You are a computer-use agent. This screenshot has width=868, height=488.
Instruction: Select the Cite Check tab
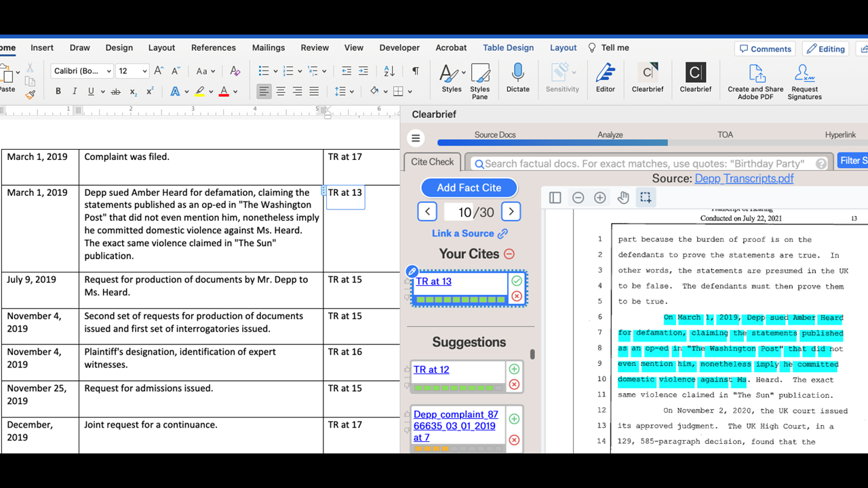point(432,162)
